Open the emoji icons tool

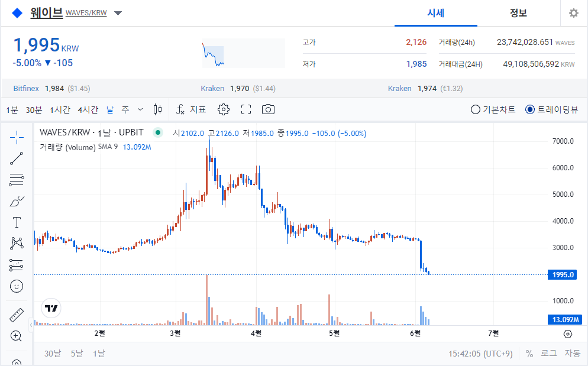tap(17, 287)
